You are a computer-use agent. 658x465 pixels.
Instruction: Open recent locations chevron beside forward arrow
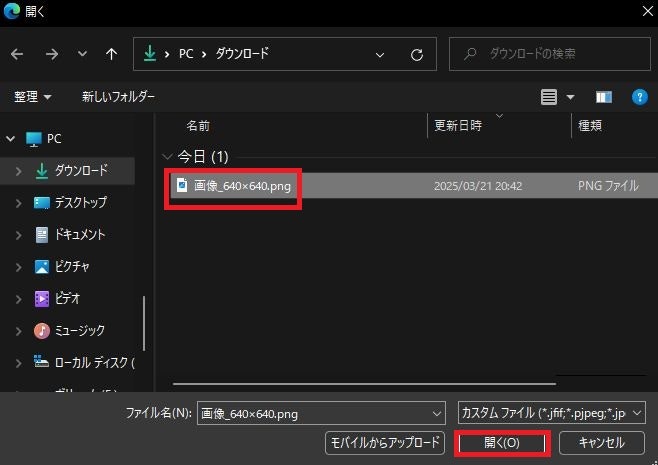tap(82, 54)
